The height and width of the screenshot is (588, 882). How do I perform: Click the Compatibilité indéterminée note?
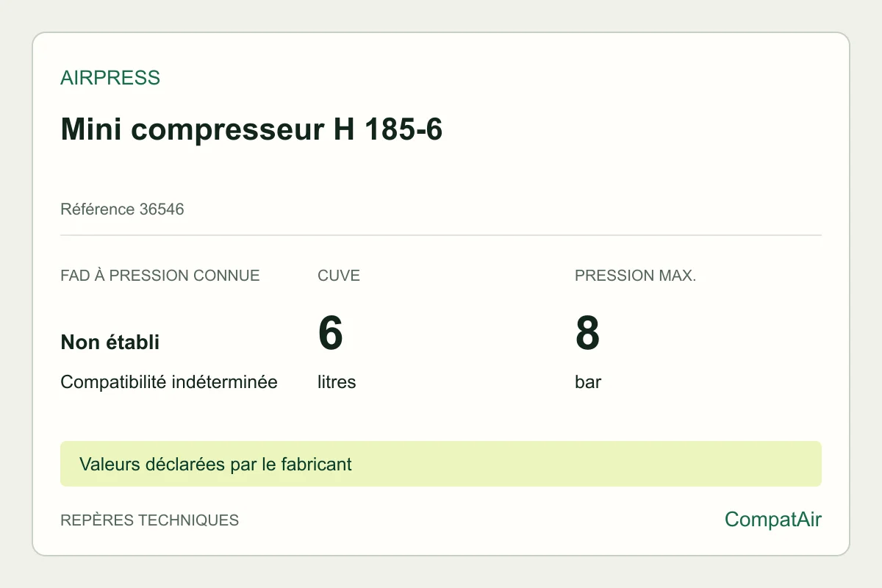pyautogui.click(x=169, y=382)
